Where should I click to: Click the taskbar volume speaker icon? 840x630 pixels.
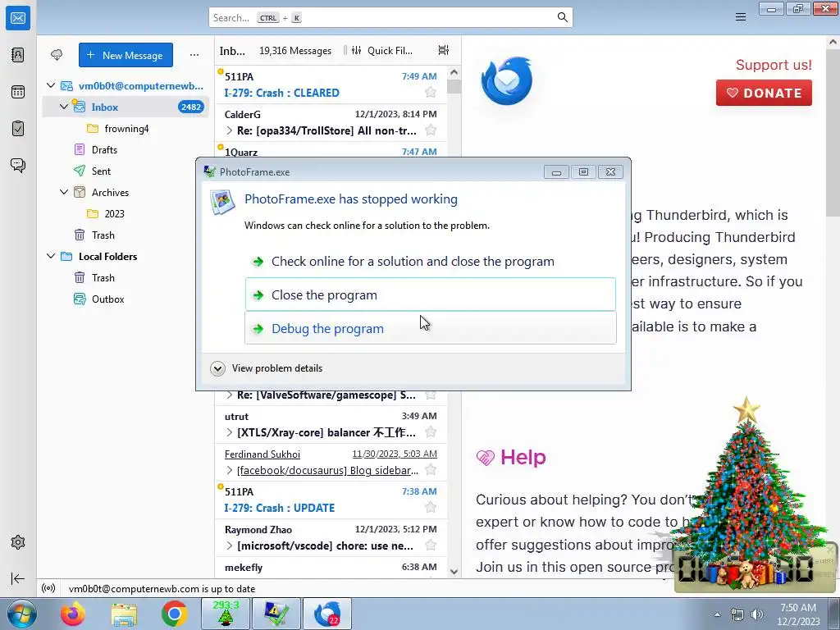tap(757, 614)
